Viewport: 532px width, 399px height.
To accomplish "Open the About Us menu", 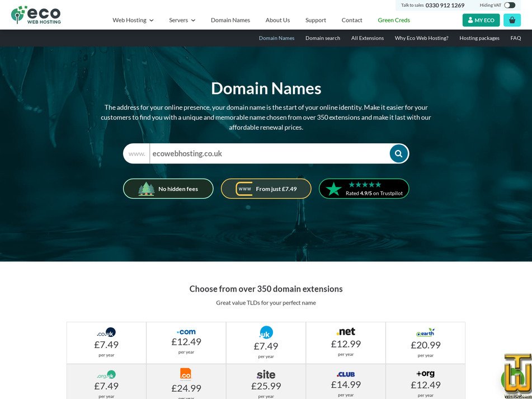I will point(277,20).
